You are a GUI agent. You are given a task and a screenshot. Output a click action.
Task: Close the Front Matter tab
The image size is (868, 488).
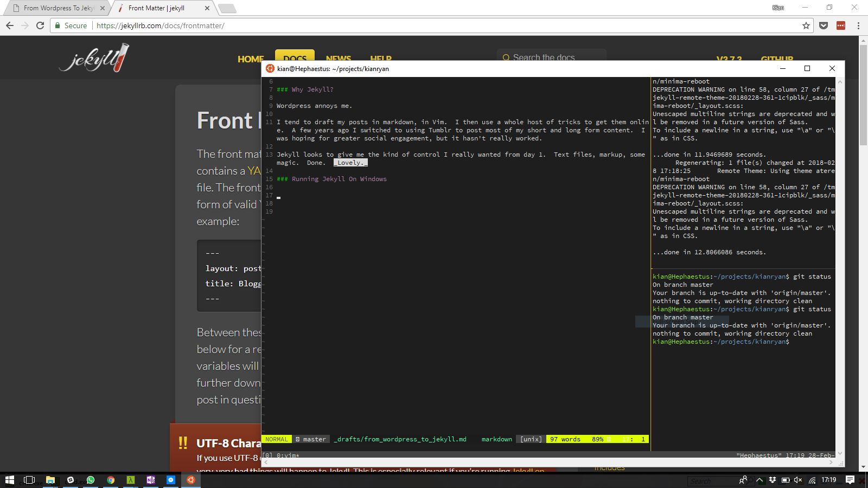[207, 8]
